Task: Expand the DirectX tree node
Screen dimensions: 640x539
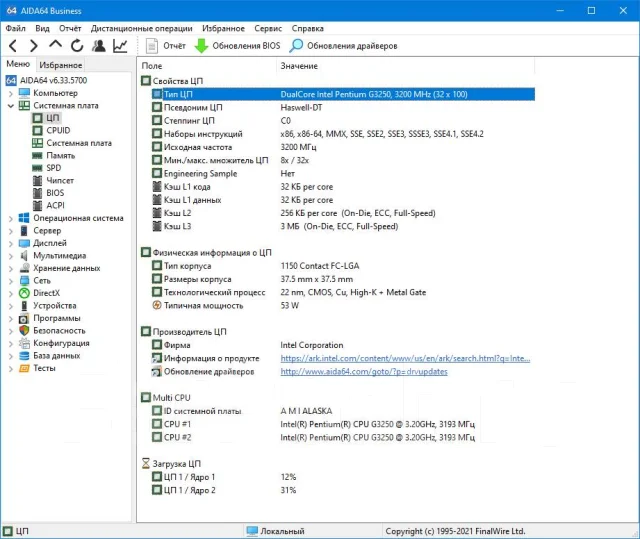Action: click(11, 293)
